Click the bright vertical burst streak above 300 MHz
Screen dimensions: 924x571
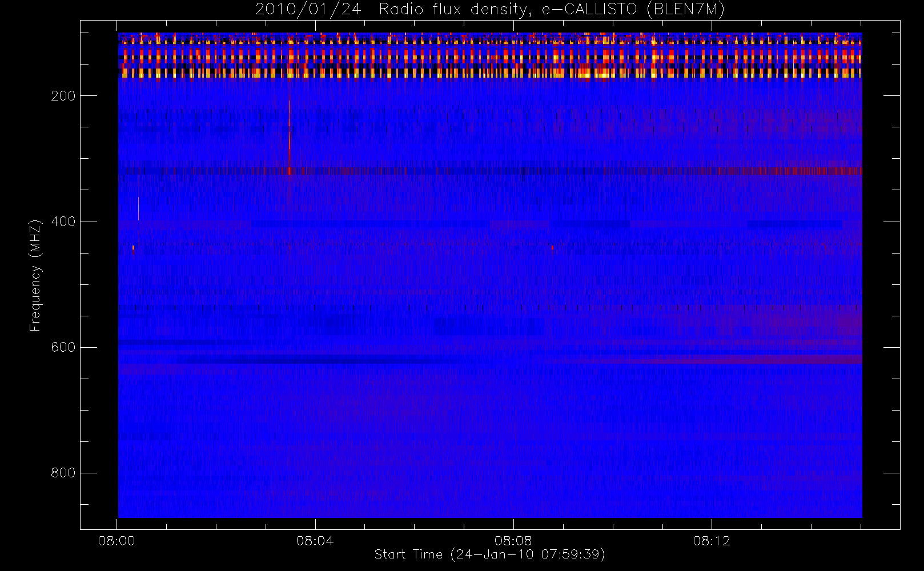[x=290, y=137]
